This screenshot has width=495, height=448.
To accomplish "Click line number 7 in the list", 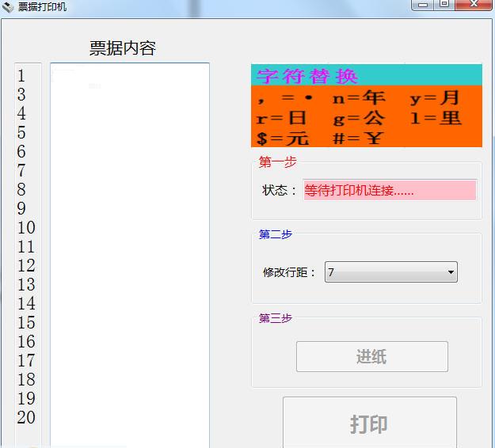I will pos(21,171).
